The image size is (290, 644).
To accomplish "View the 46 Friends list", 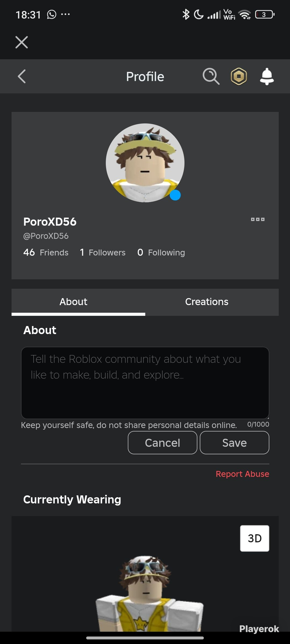I will 46,252.
